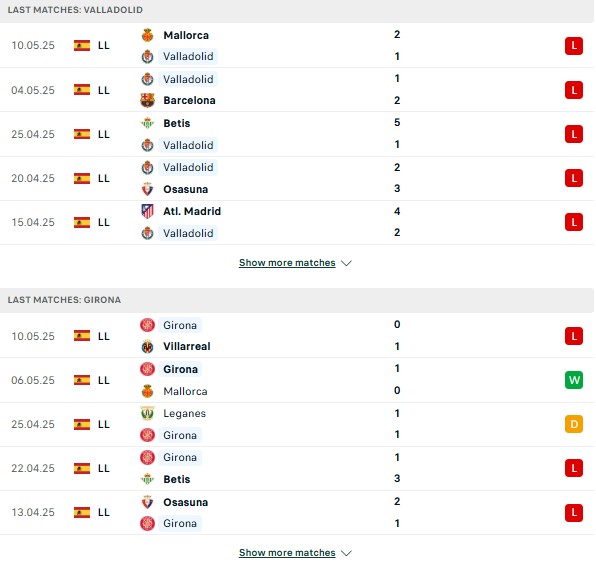Click Osasuna crest in the 13.04.25 match
The height and width of the screenshot is (571, 596).
[x=147, y=502]
